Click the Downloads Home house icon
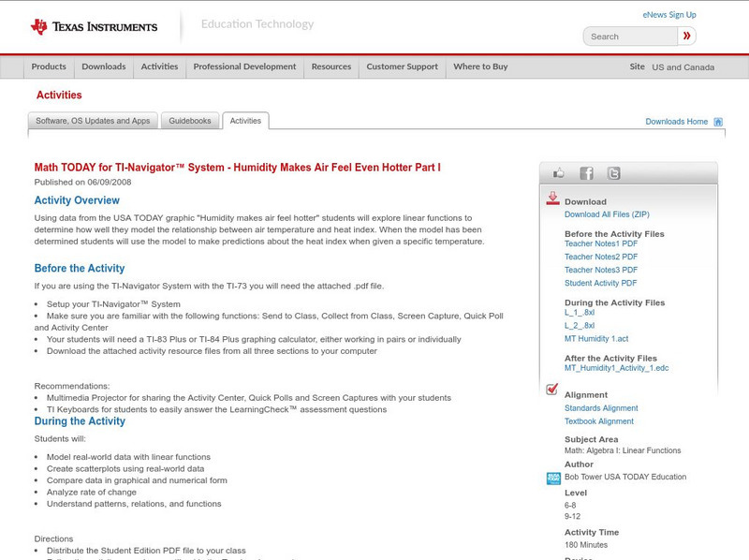Image resolution: width=749 pixels, height=560 pixels. 718,122
